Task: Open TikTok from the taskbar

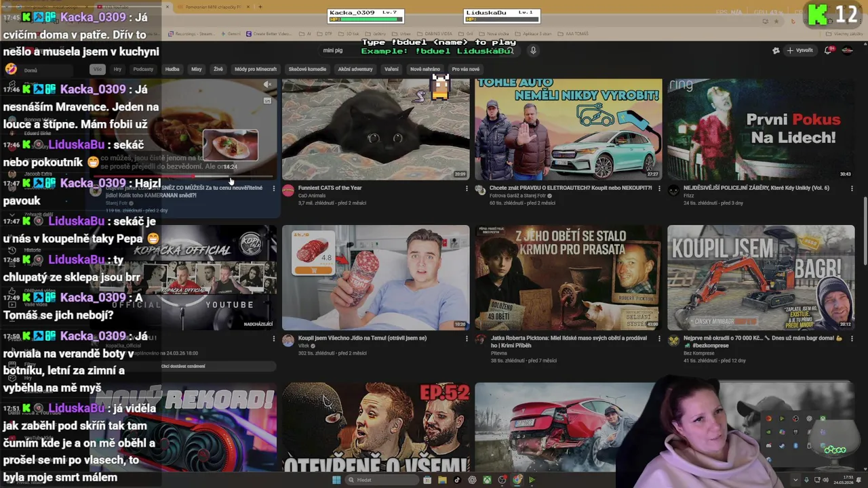Action: [457, 480]
